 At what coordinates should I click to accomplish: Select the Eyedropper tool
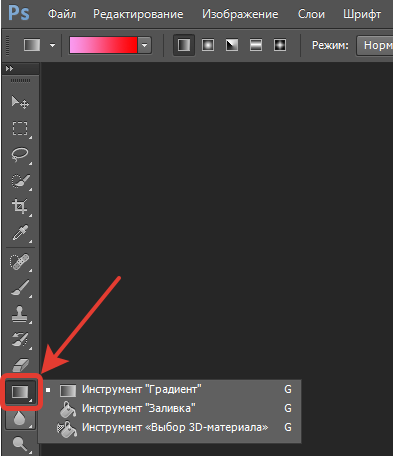(20, 233)
